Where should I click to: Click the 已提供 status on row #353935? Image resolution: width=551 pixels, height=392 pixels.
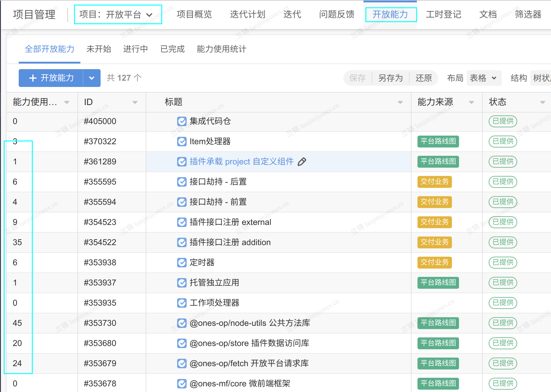[503, 303]
